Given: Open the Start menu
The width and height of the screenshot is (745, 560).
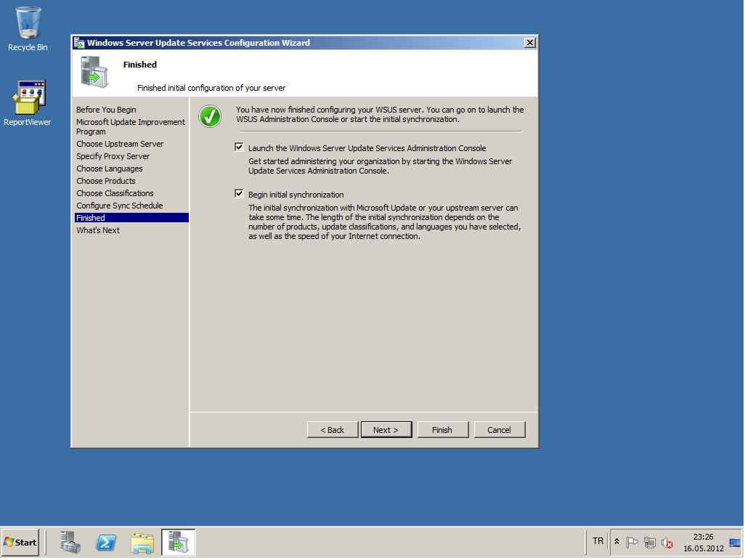Looking at the screenshot, I should [x=20, y=543].
